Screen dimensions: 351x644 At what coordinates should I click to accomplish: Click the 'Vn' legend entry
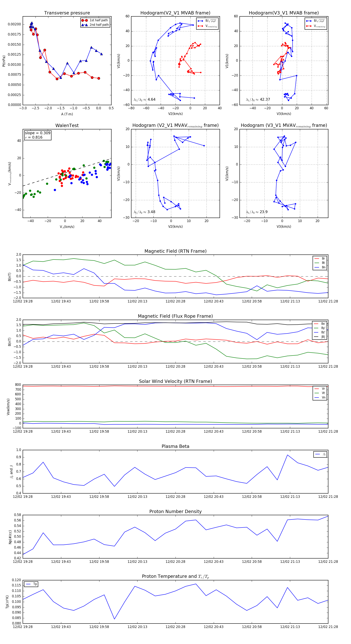[x=320, y=398]
